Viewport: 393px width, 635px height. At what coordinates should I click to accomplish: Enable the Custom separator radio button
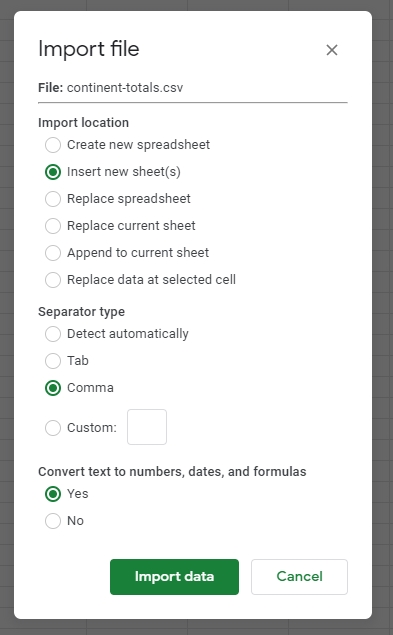click(x=53, y=428)
